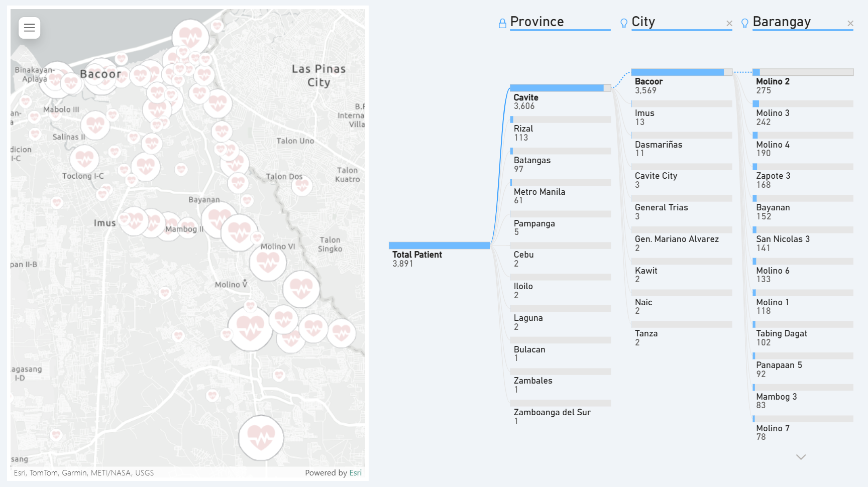Click the lightbulb icon beside Barangay

click(744, 23)
